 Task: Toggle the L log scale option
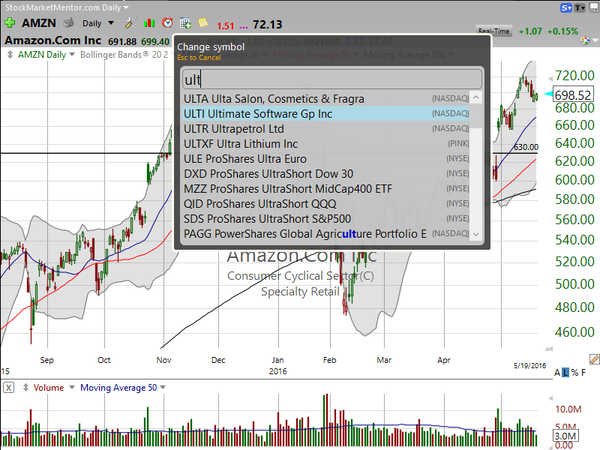(566, 372)
